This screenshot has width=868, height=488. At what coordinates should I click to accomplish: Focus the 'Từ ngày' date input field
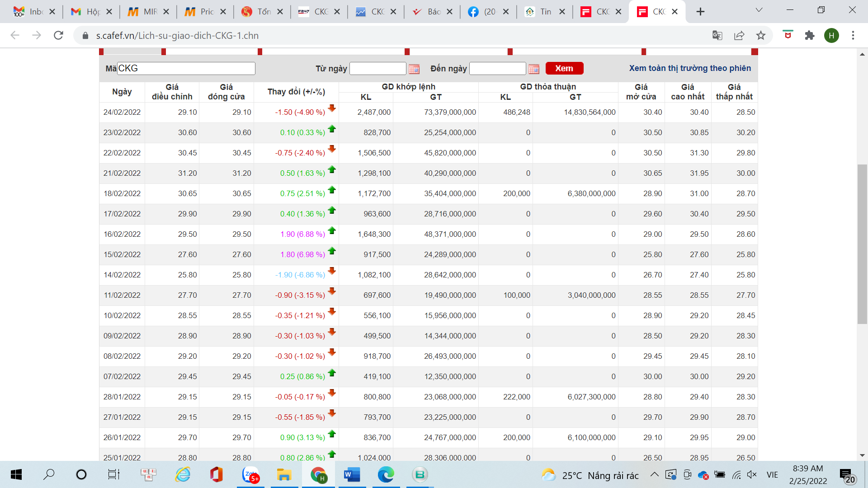pos(377,68)
